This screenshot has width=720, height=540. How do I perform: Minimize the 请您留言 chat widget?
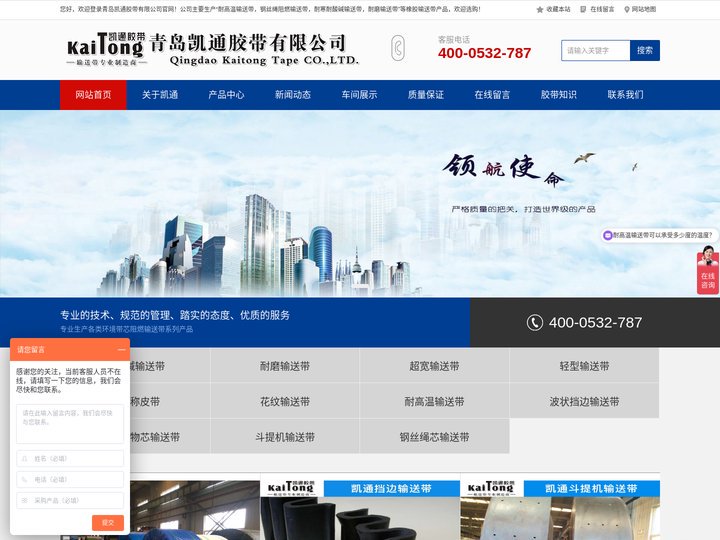coord(121,349)
